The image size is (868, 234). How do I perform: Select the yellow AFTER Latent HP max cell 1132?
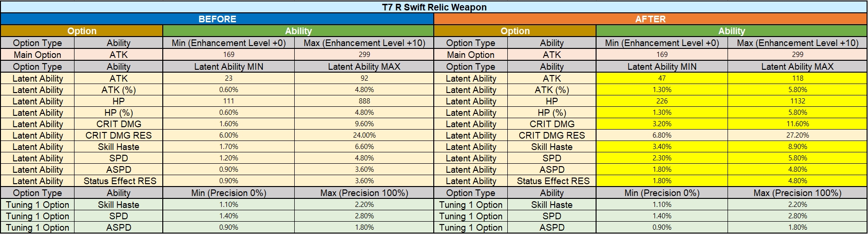pyautogui.click(x=797, y=101)
